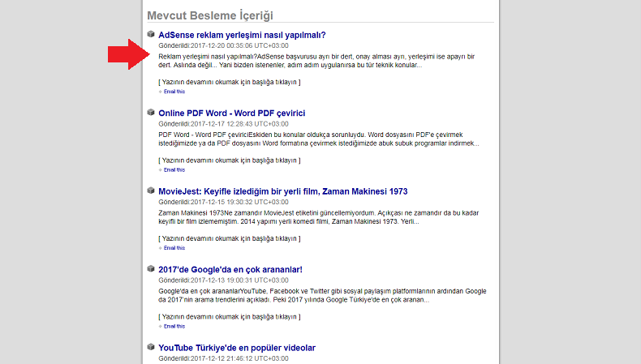The width and height of the screenshot is (641, 364).
Task: Open 2017'de Google'da en çok arananlar link
Action: pyautogui.click(x=230, y=270)
